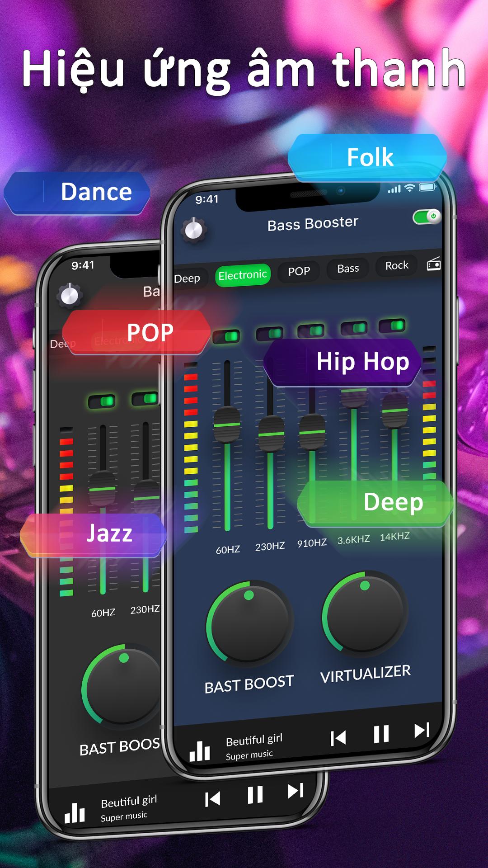
Task: Toggle the 230HZ band switch on back phone
Action: [145, 398]
